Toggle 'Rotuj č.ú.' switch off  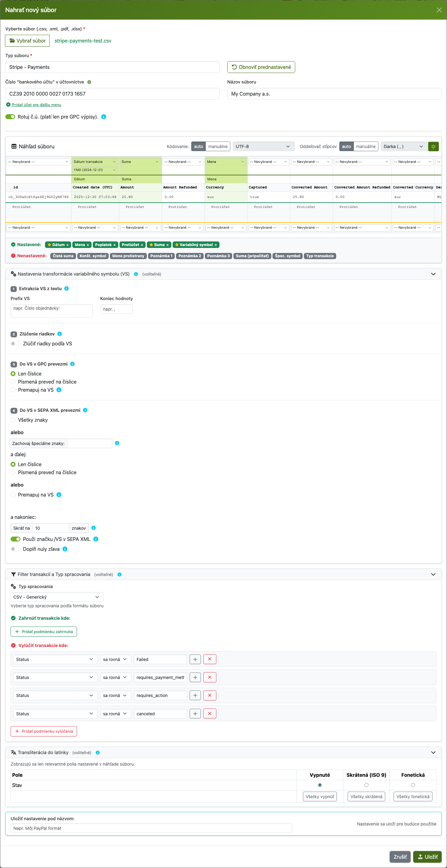tap(11, 117)
